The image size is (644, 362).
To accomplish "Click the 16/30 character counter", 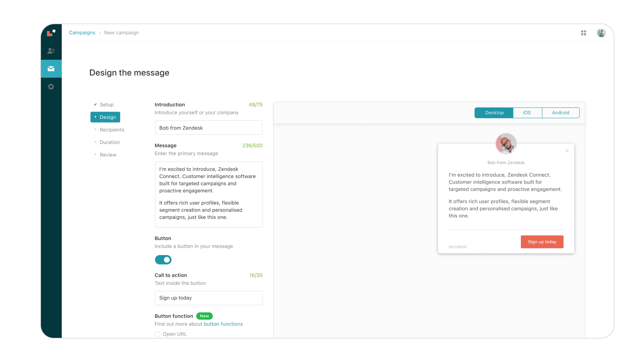I will coord(256,275).
